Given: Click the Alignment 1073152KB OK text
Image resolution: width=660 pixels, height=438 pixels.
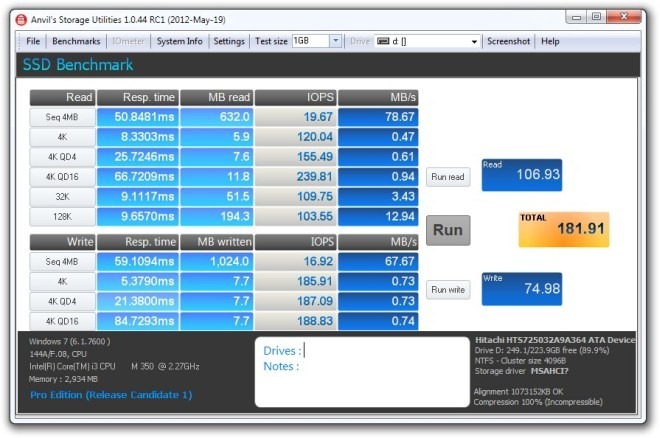Looking at the screenshot, I should pyautogui.click(x=518, y=392).
